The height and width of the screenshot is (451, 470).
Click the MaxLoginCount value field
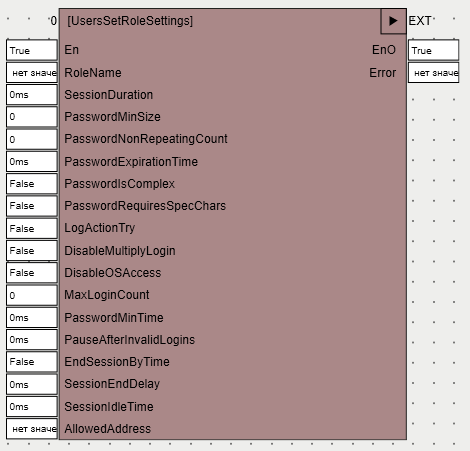point(32,295)
